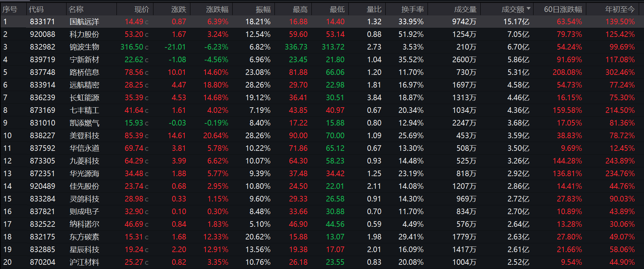Image resolution: width=644 pixels, height=269 pixels.
Task: Click the 302.46% year-to-date value
Action: click(x=620, y=72)
